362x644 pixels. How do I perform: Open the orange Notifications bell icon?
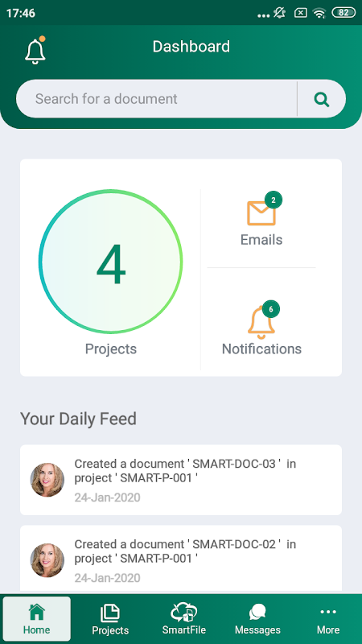tap(261, 323)
